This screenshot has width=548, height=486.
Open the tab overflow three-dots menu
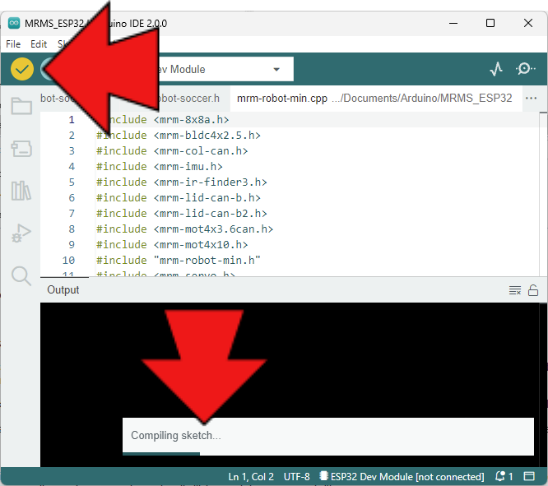pyautogui.click(x=531, y=98)
